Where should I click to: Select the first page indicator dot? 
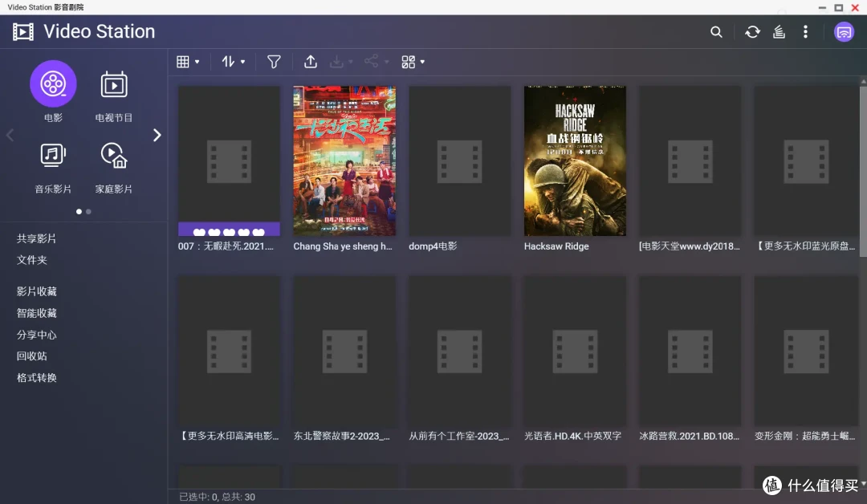79,212
